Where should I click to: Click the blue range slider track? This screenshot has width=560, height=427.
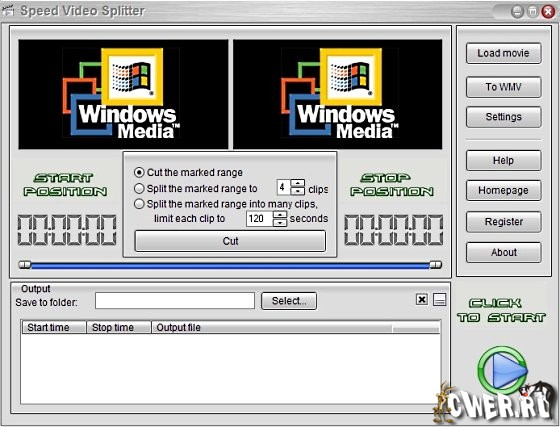coord(230,265)
